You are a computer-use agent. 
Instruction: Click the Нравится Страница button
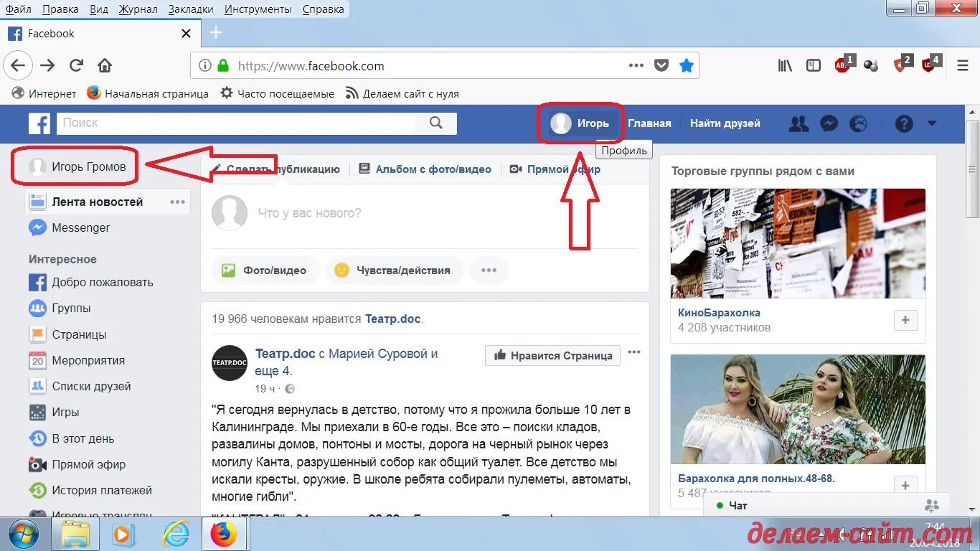(x=552, y=355)
